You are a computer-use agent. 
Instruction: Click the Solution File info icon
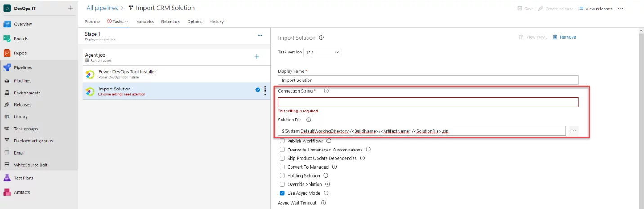(x=309, y=120)
